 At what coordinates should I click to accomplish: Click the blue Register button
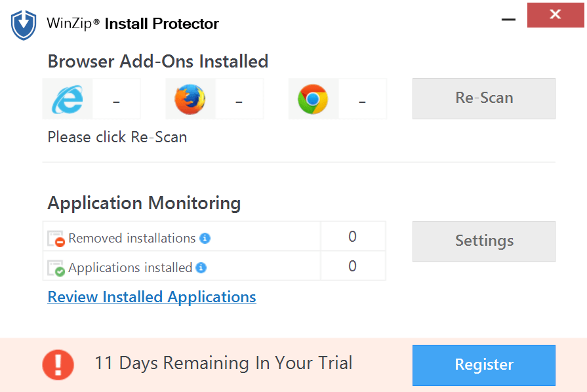[x=483, y=365]
